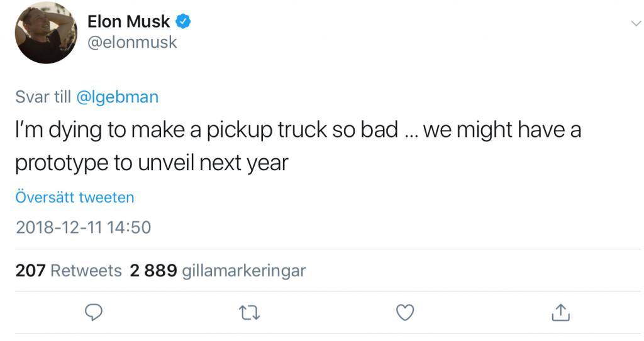Click the 2018-12-11 14:50 timestamp
644x341 pixels.
pyautogui.click(x=83, y=227)
